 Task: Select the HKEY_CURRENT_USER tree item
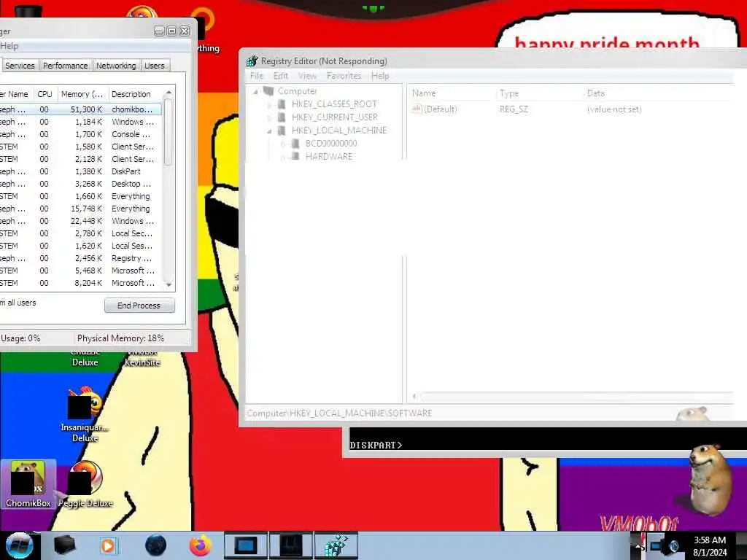(x=334, y=117)
